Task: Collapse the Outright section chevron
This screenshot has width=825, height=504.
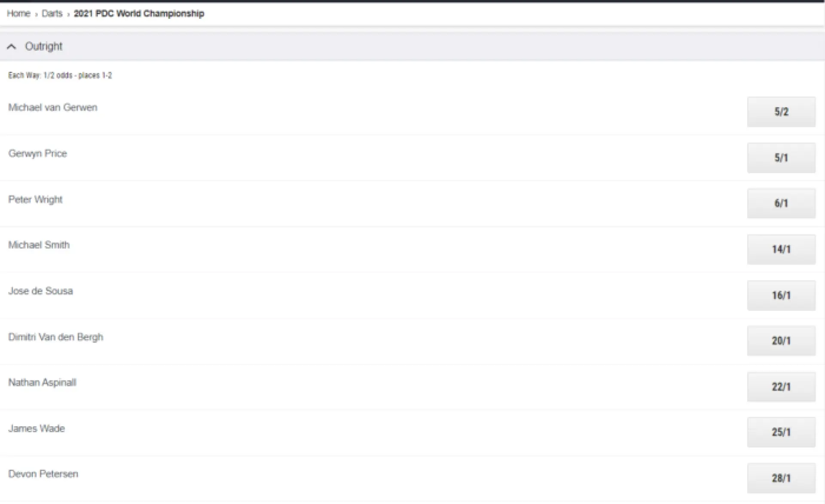Action: pyautogui.click(x=12, y=46)
